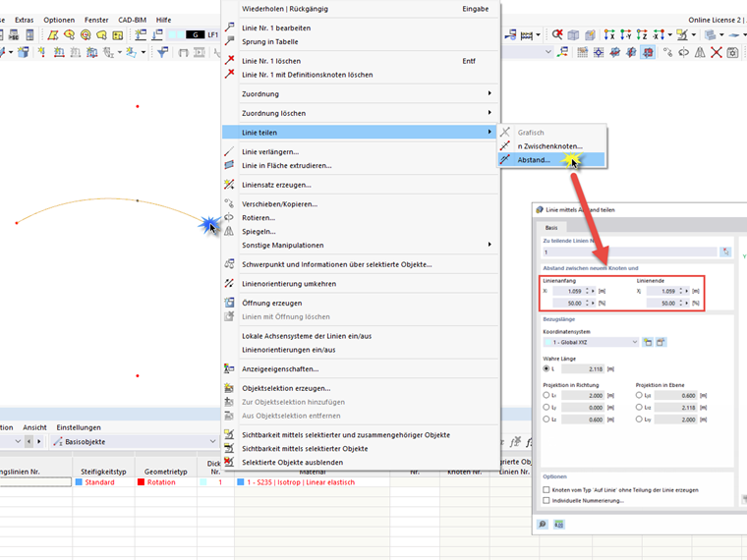747x560 pixels.
Task: Click blue Standard color swatch in table
Action: tap(79, 482)
